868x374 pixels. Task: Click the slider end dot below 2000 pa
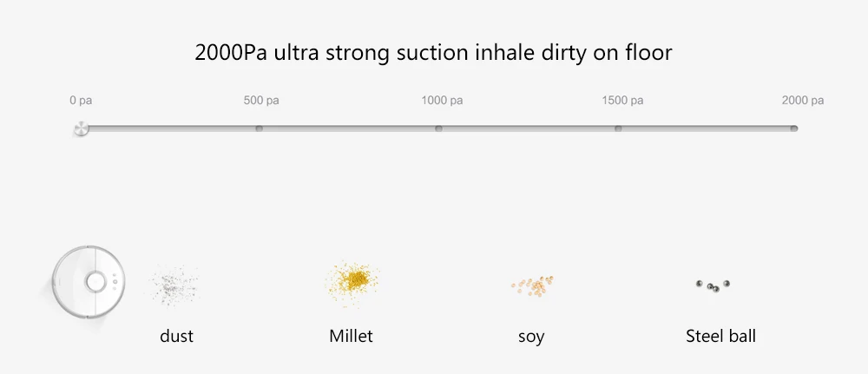(794, 128)
